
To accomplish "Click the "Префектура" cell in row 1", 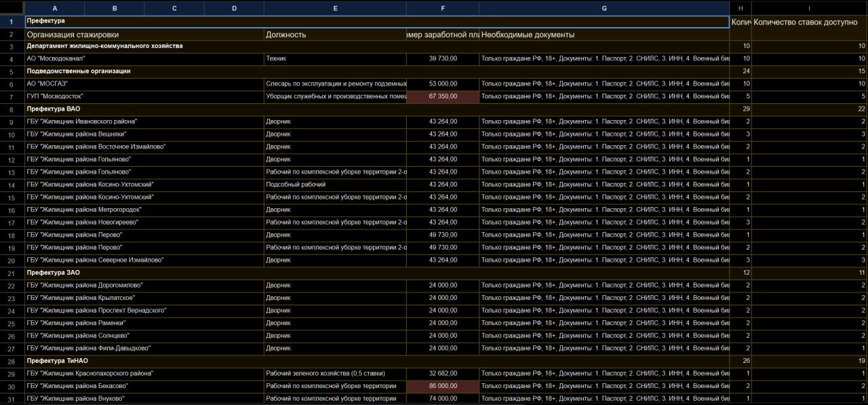I will coord(377,22).
